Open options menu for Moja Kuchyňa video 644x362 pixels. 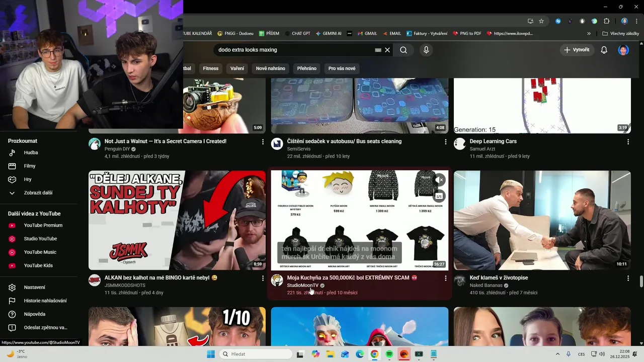point(445,279)
